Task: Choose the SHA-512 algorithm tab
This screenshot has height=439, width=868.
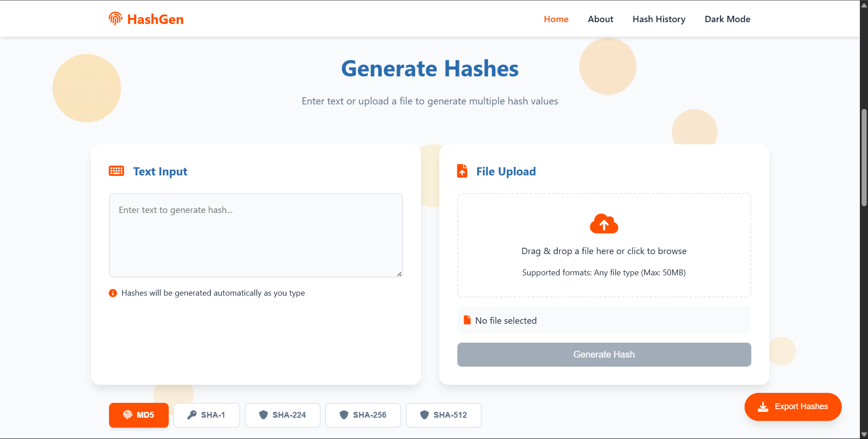Action: pos(444,415)
